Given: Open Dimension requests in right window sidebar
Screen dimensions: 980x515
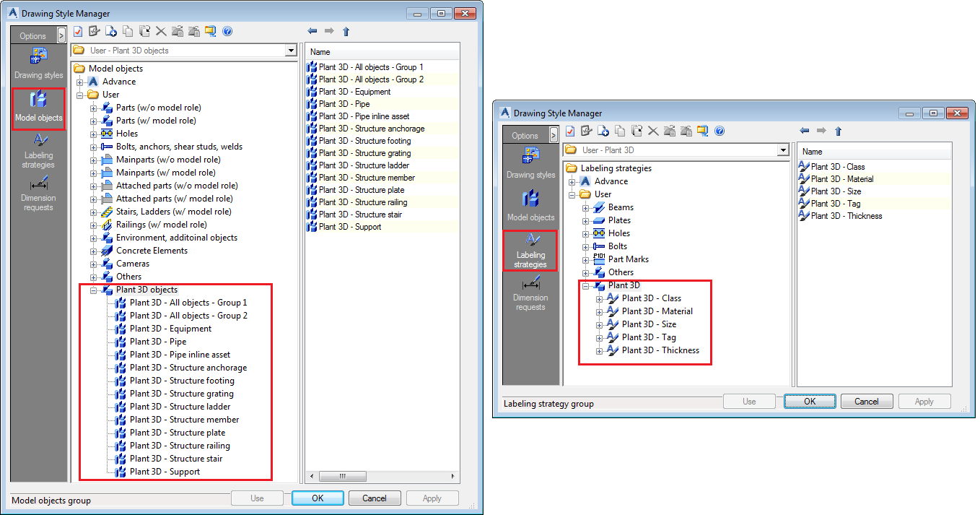Looking at the screenshot, I should [530, 292].
